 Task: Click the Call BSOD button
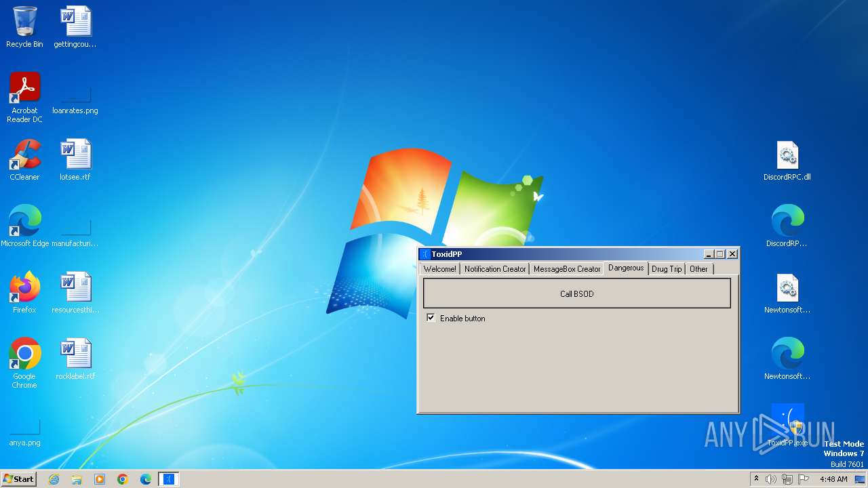[577, 294]
